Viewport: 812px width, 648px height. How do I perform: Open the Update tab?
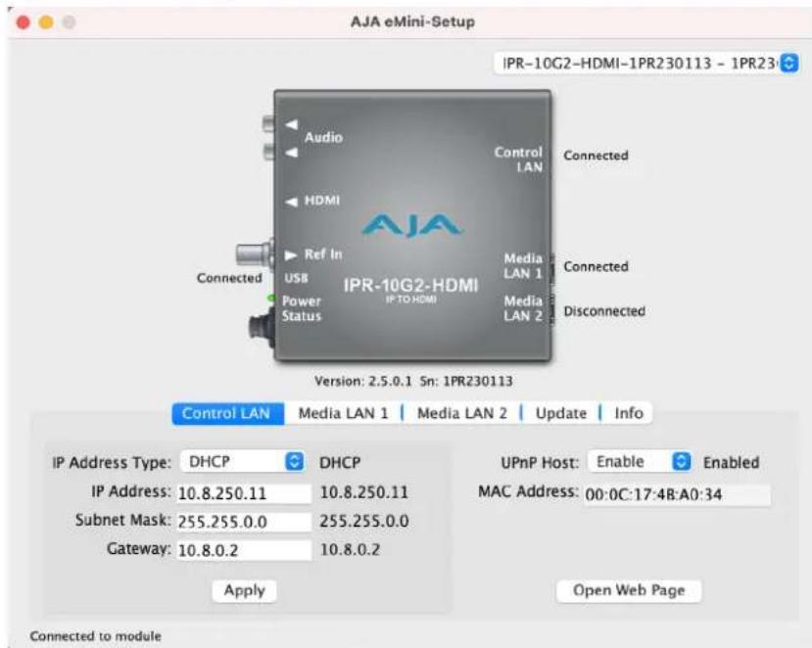[x=561, y=413]
